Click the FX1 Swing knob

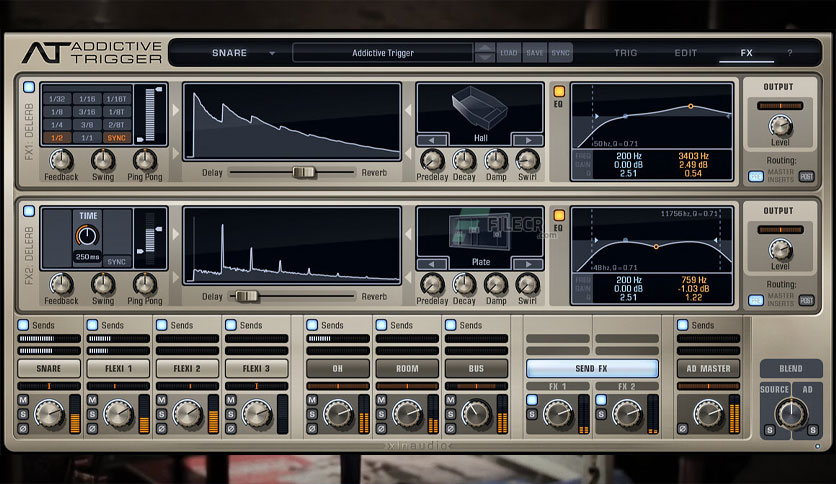click(103, 160)
